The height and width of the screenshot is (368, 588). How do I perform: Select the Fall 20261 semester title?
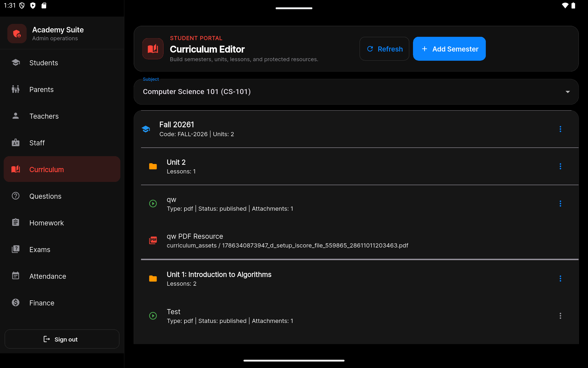[x=177, y=125]
